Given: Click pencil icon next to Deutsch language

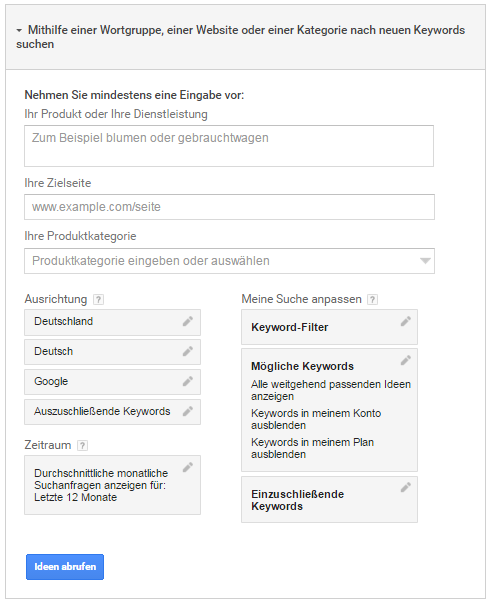Looking at the screenshot, I should 187,351.
